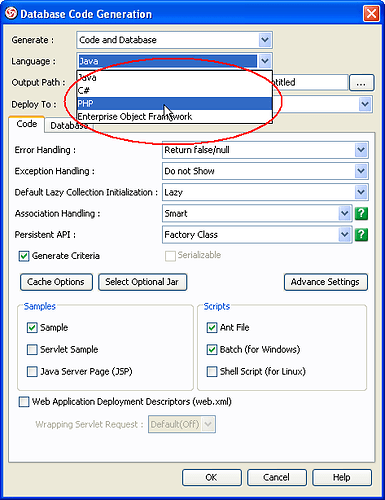This screenshot has width=385, height=500.
Task: Select C# in the language list
Action: 174,91
